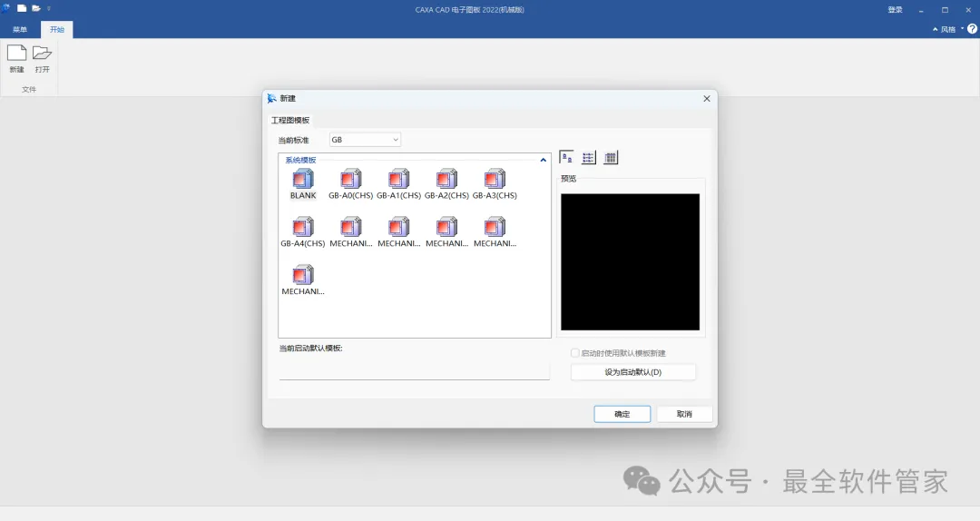The height and width of the screenshot is (521, 980).
Task: Open quick access toolbar dropdown arrow
Action: click(49, 9)
